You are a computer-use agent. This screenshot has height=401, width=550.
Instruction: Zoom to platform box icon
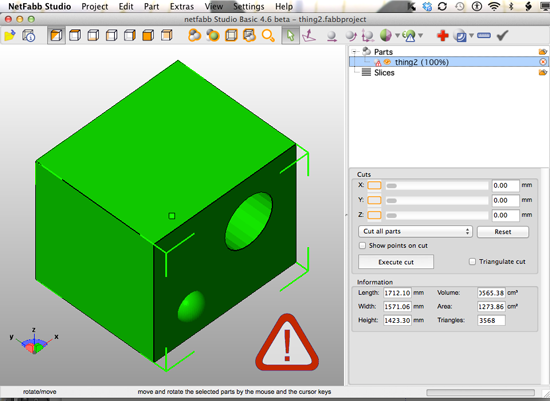click(x=231, y=35)
